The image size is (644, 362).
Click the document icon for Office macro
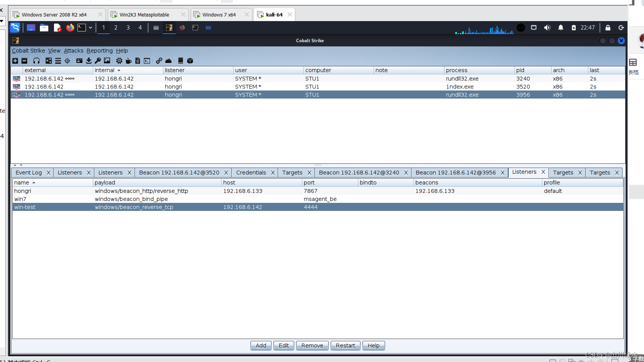point(138,61)
